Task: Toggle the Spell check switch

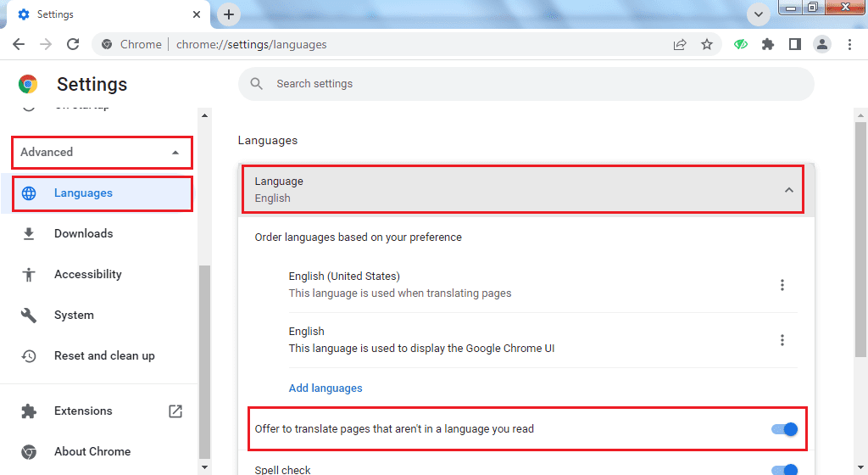Action: [784, 469]
